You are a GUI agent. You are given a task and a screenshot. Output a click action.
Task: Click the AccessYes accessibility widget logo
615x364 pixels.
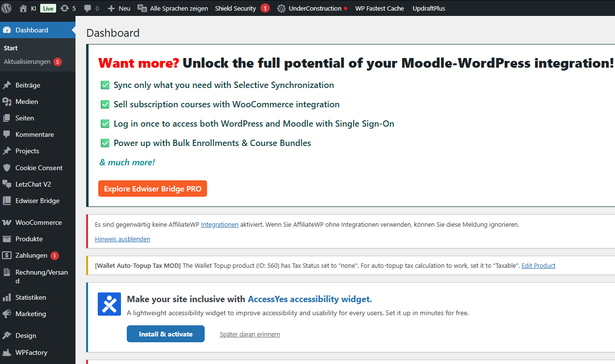pyautogui.click(x=109, y=304)
